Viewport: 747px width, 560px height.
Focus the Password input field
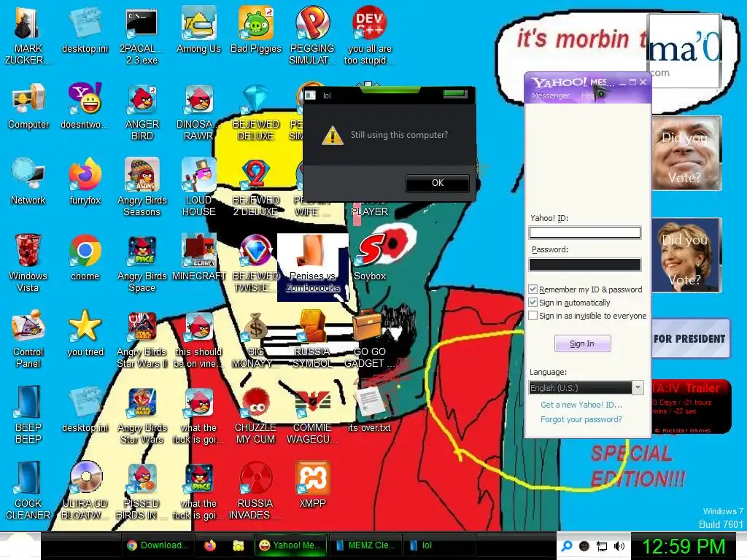coord(585,265)
